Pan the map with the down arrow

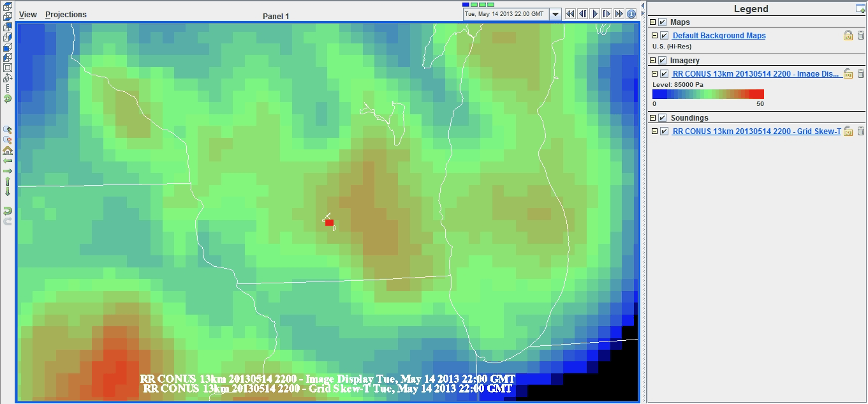click(8, 191)
